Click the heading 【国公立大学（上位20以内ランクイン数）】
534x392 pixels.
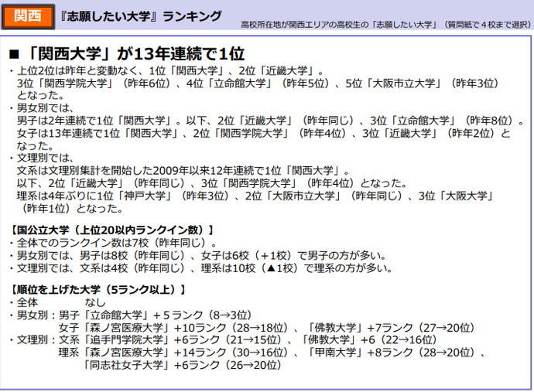click(112, 230)
